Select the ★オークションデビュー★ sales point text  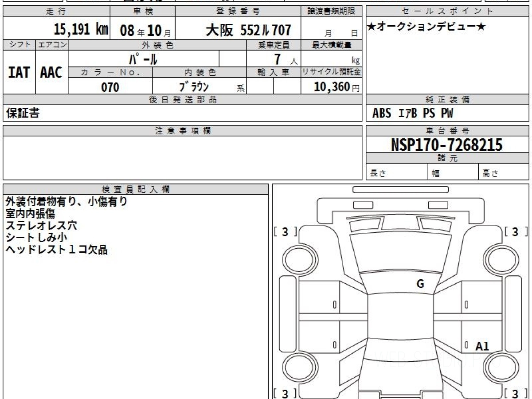(426, 27)
